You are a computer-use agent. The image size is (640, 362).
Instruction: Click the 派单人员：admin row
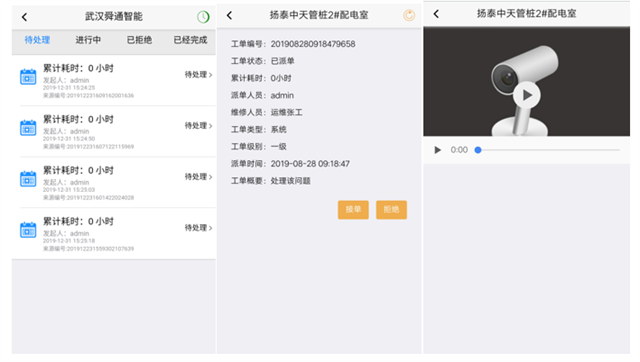pos(262,95)
